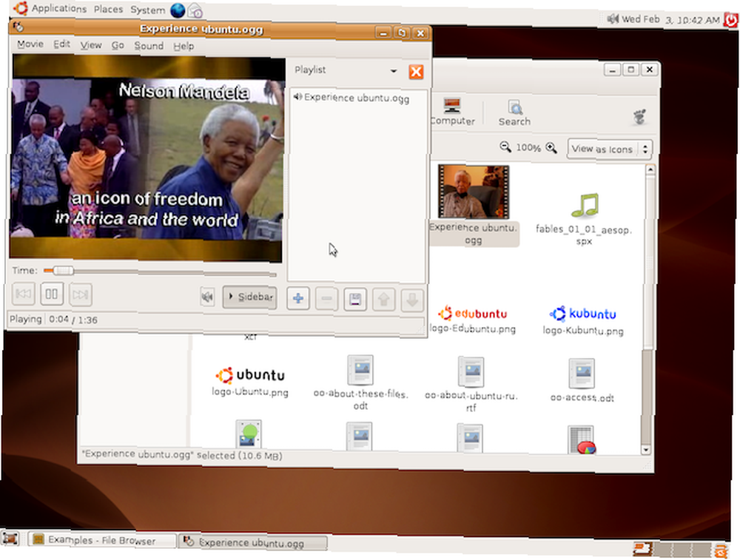This screenshot has height=560, width=740.
Task: Click the file icon with the green circle
Action: pyautogui.click(x=248, y=434)
